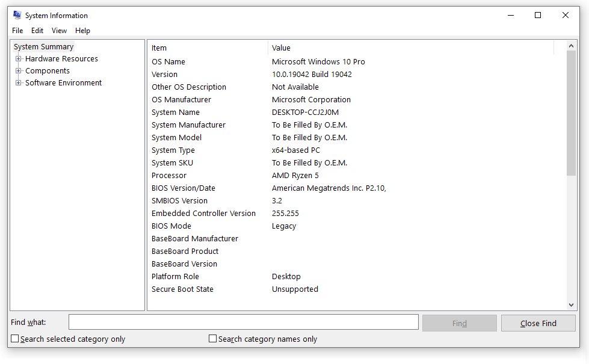Click the scrollbar up arrow
Image resolution: width=589 pixels, height=364 pixels.
[571, 46]
